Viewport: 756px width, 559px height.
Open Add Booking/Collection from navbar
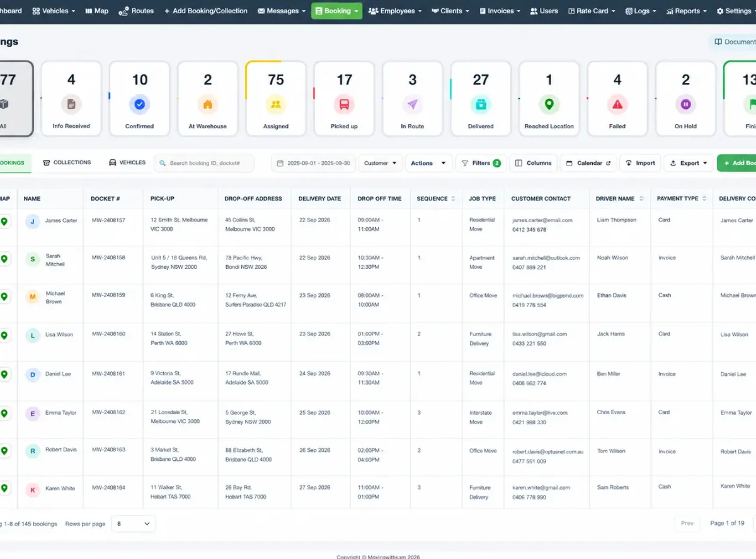205,11
